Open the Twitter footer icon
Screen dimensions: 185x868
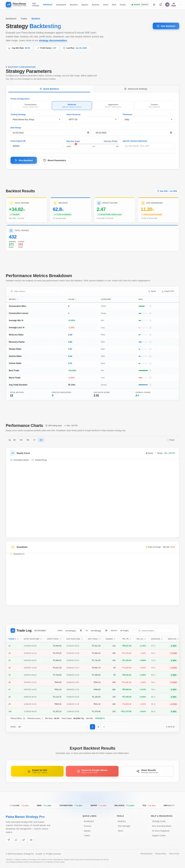(24, 840)
